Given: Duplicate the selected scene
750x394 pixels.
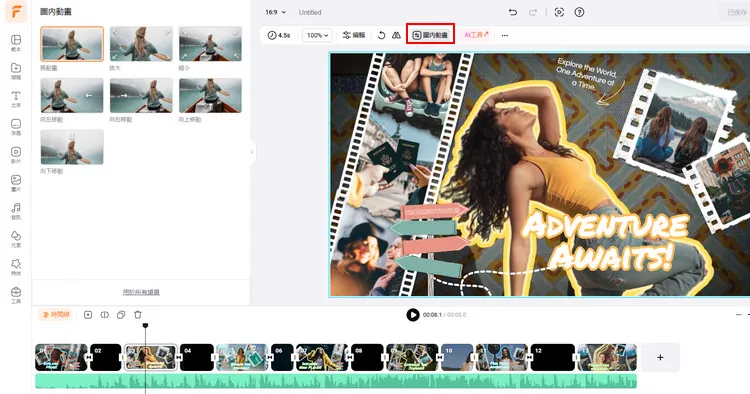Looking at the screenshot, I should (121, 315).
